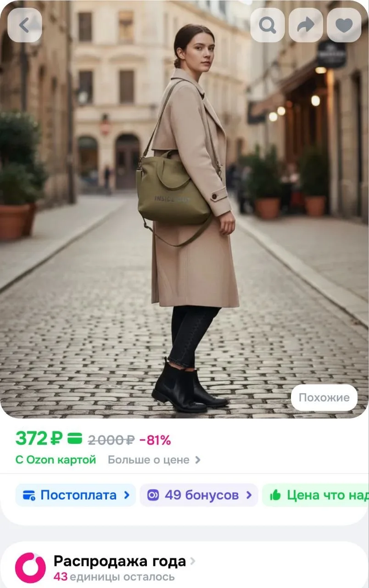Image resolution: width=369 pixels, height=588 pixels.
Task: Open the "Больше о цене" link
Action: click(x=149, y=460)
